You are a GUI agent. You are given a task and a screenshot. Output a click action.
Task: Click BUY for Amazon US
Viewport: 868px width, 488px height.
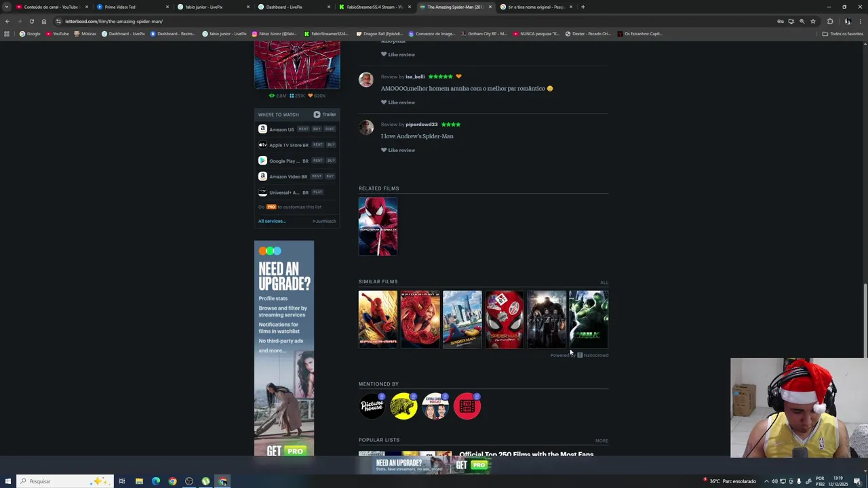click(x=317, y=129)
